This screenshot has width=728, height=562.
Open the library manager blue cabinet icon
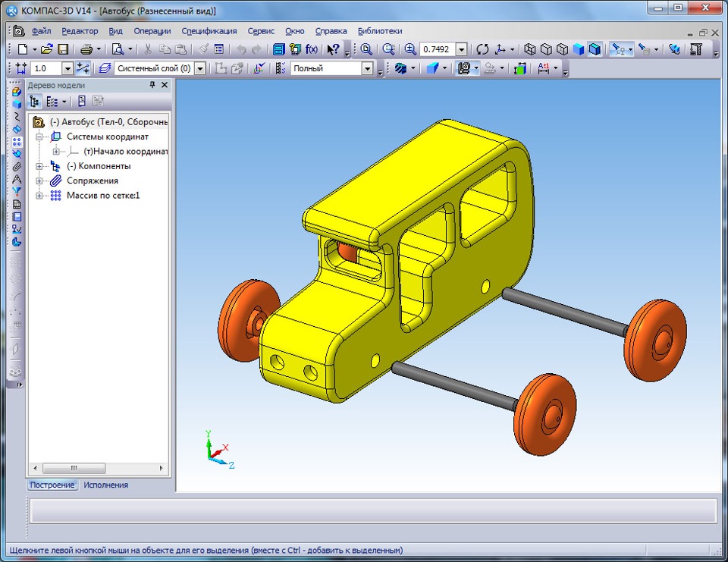point(278,49)
